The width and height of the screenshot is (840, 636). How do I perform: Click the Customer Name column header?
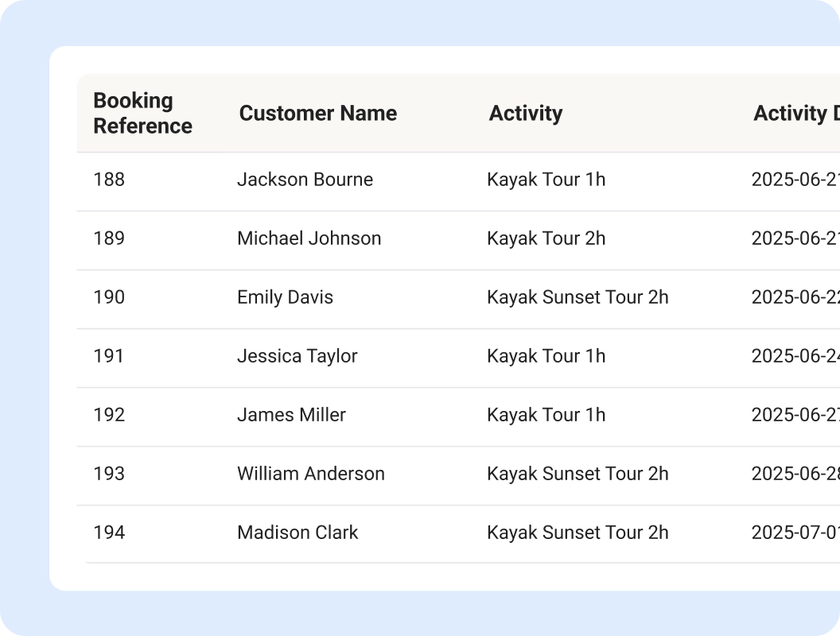(318, 113)
